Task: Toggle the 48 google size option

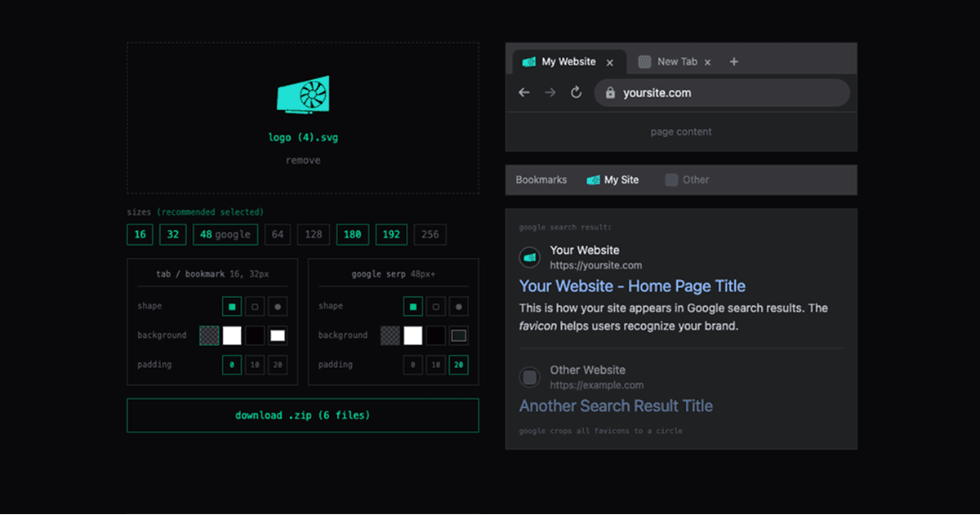Action: [x=225, y=235]
